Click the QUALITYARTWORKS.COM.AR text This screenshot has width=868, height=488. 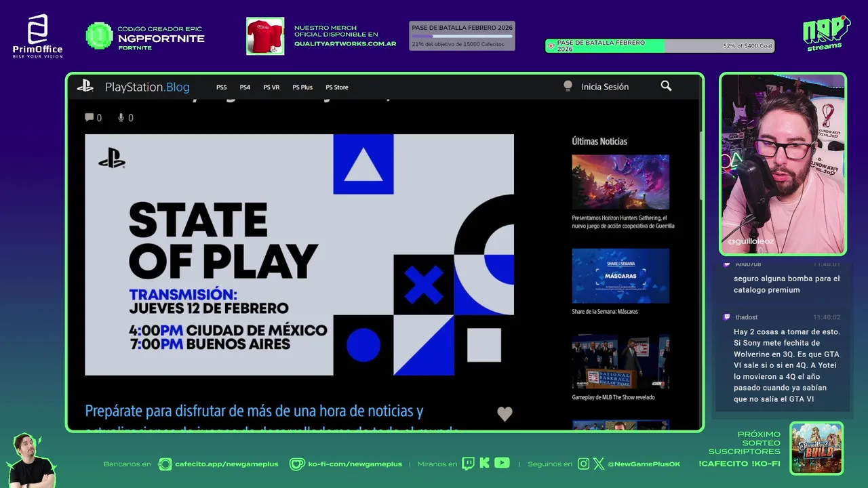(x=345, y=43)
